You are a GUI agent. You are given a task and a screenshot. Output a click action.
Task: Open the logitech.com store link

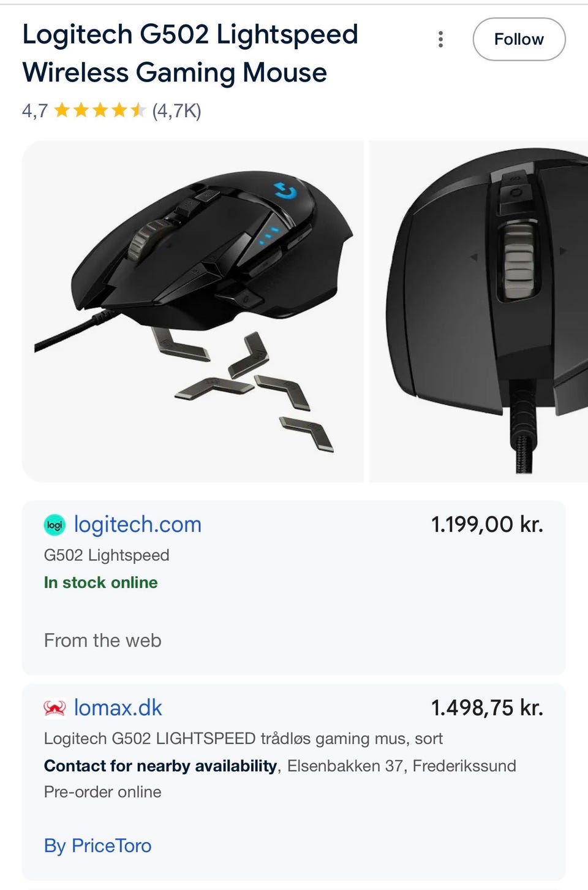pyautogui.click(x=137, y=524)
